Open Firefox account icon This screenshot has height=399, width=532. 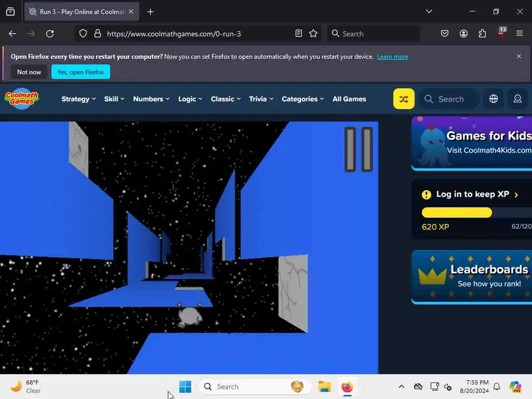click(x=463, y=34)
